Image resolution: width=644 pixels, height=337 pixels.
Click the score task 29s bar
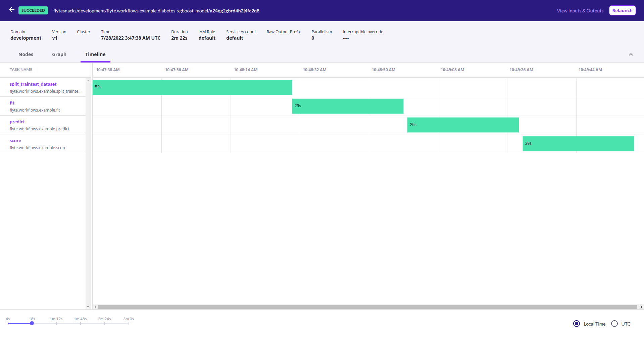[578, 144]
